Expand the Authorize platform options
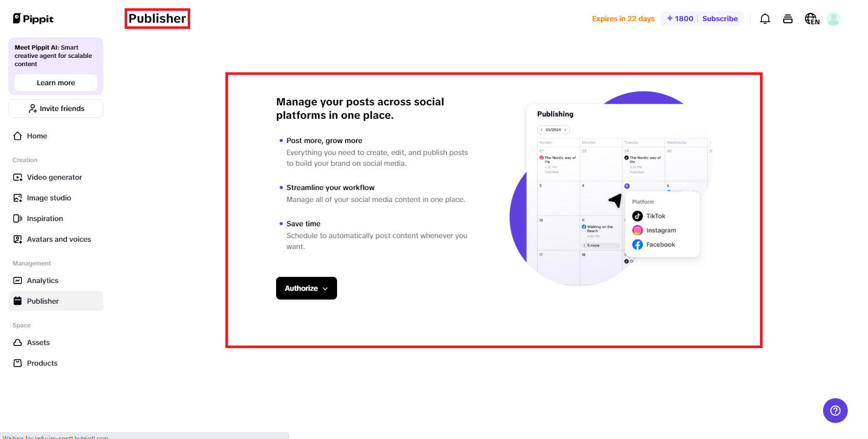Screen dimensions: 868x439 (x=306, y=288)
